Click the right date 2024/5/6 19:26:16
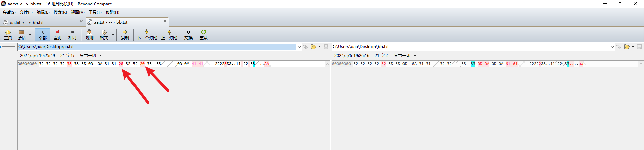The width and height of the screenshot is (644, 150). pyautogui.click(x=352, y=56)
